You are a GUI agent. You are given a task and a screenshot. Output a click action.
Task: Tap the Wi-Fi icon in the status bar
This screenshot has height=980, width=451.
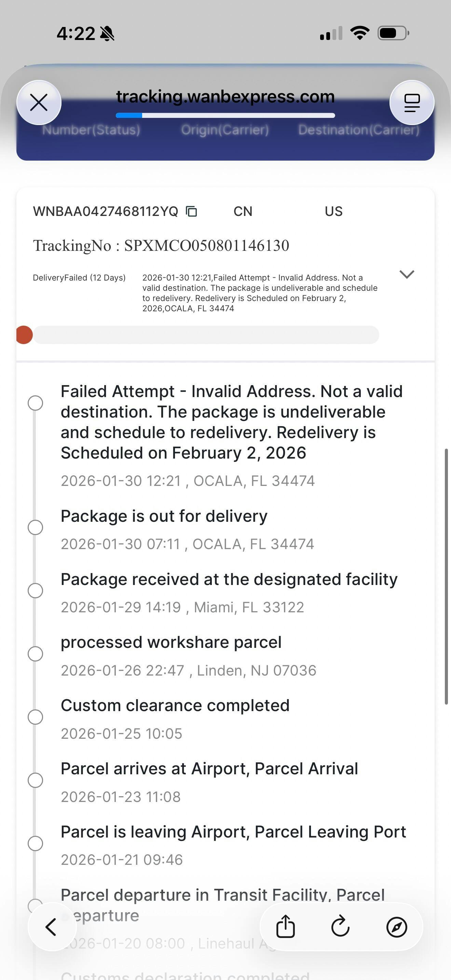point(360,33)
